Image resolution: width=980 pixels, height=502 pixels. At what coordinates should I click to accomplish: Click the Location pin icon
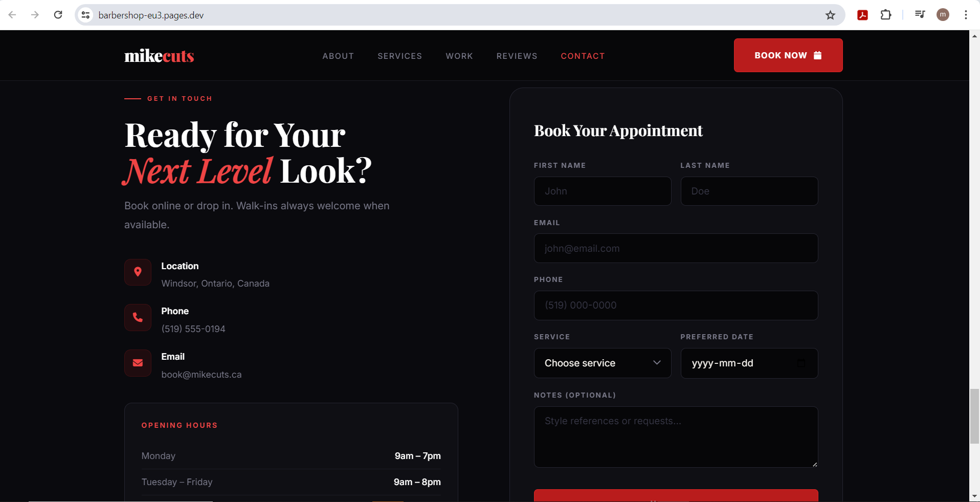[138, 272]
